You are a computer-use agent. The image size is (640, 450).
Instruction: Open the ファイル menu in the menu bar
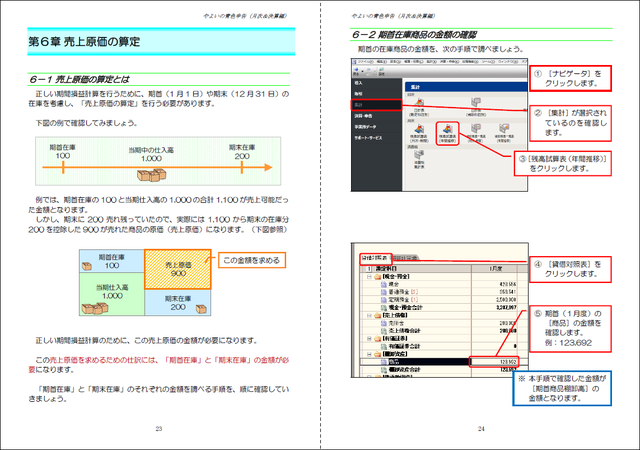(365, 62)
